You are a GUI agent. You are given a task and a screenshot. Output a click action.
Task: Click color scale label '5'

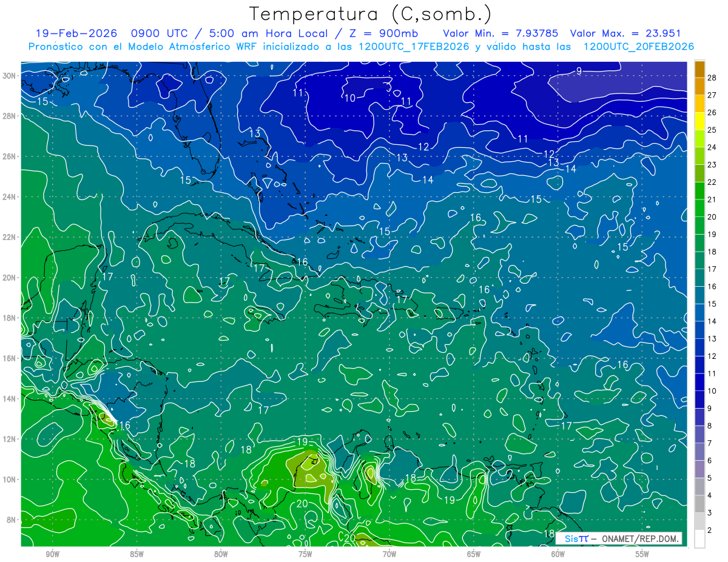point(710,478)
